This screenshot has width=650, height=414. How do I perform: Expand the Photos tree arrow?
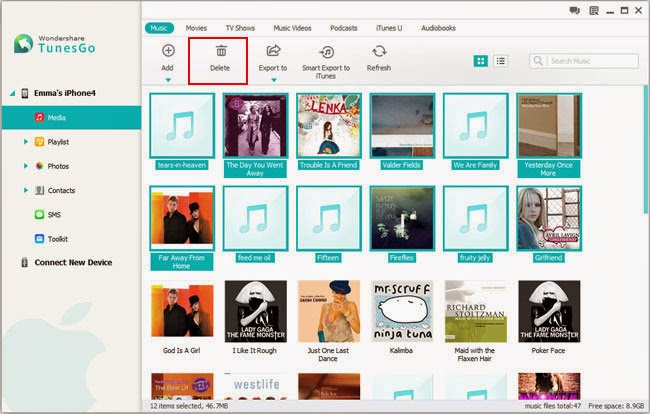pyautogui.click(x=26, y=166)
